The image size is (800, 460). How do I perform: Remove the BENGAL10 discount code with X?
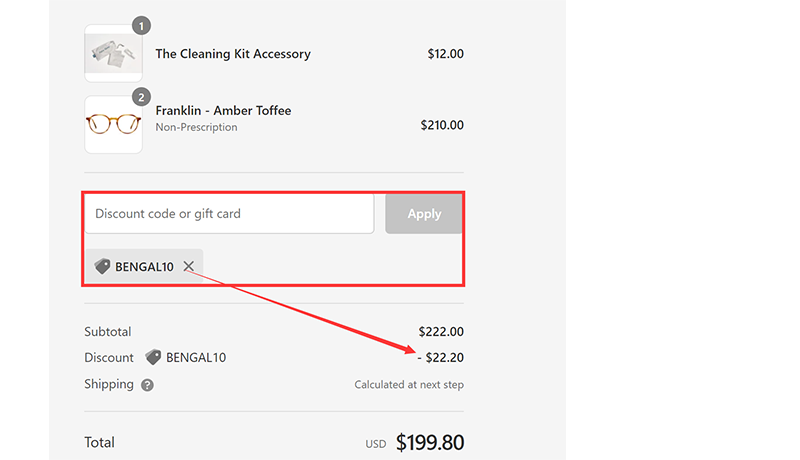tap(188, 267)
